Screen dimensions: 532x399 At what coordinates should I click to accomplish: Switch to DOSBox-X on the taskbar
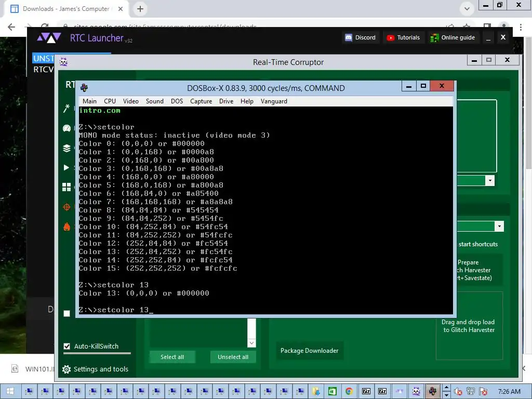click(433, 391)
